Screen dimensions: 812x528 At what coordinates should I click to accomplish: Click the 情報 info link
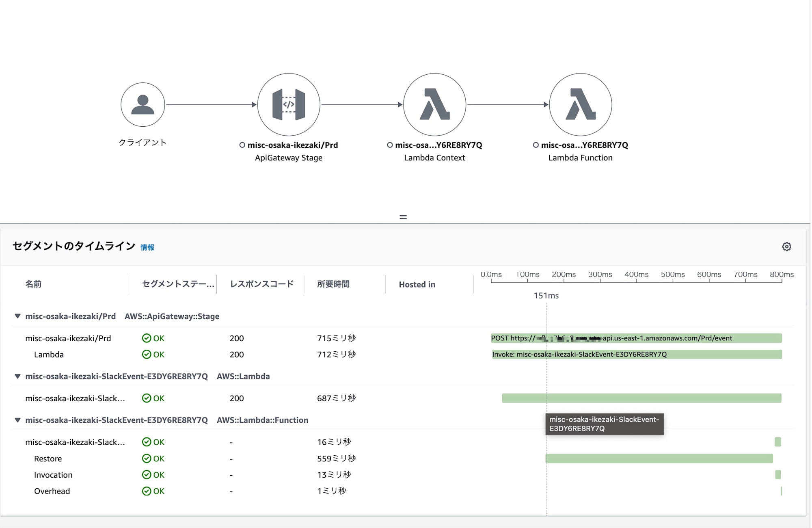click(x=147, y=247)
